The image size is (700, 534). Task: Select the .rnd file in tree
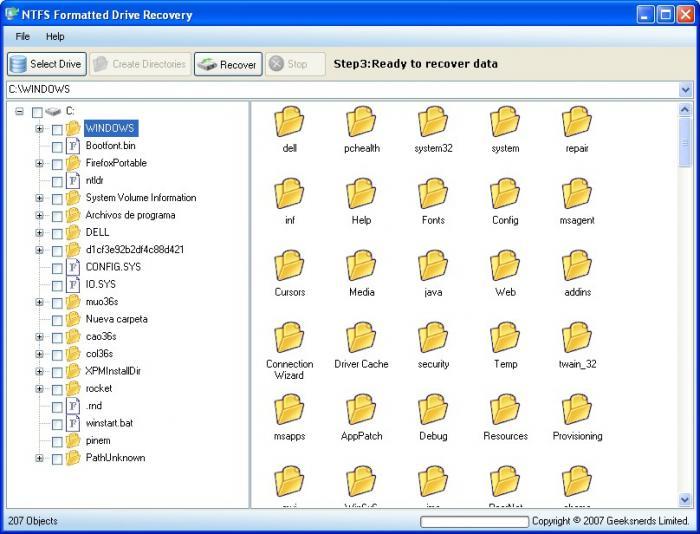click(x=94, y=406)
